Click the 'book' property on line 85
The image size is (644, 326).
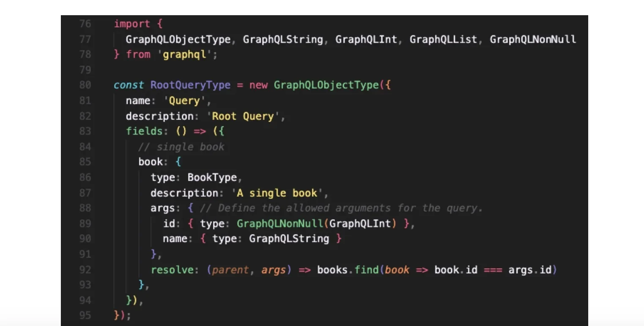(150, 162)
